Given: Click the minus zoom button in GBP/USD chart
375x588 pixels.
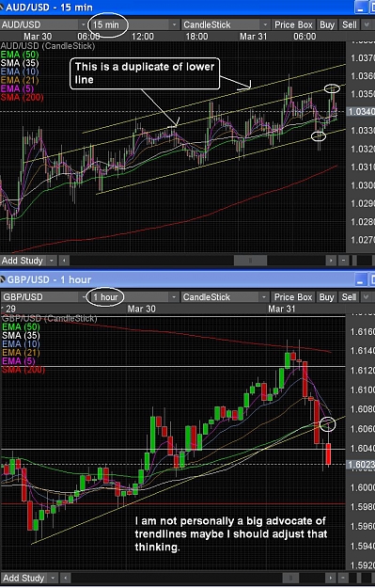Looking at the screenshot, I should [343, 578].
